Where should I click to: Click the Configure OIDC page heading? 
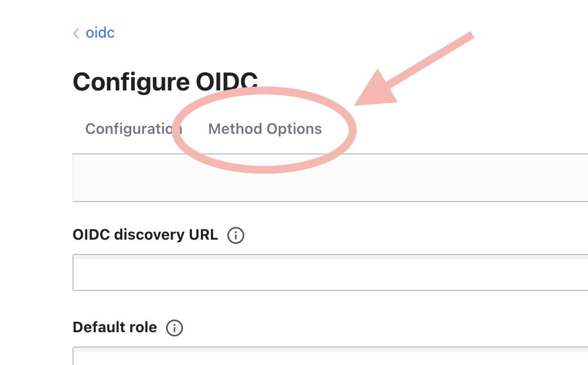pyautogui.click(x=165, y=82)
